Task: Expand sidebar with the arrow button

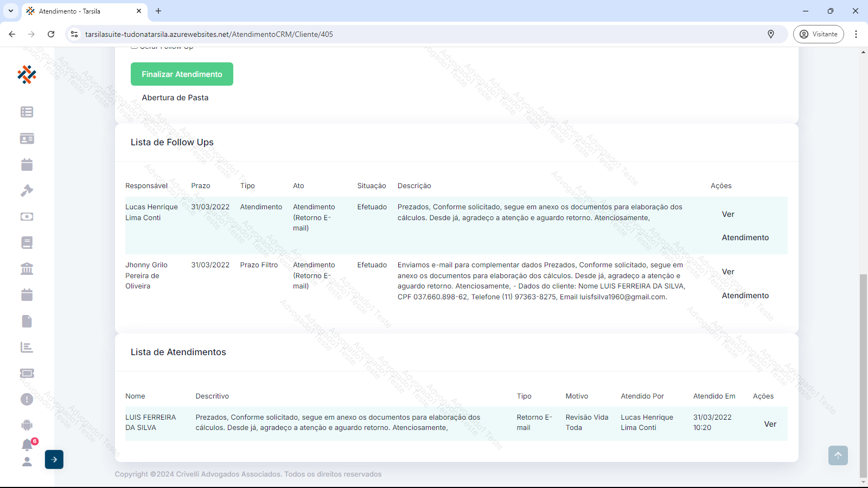Action: 54,459
